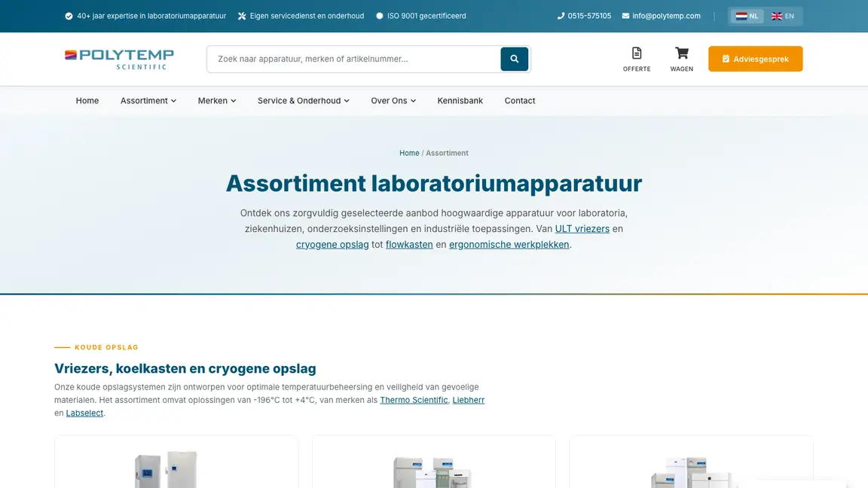Screen dimensions: 868x488
Task: Click the middle refrigerator product thumbnail
Action: click(x=432, y=472)
